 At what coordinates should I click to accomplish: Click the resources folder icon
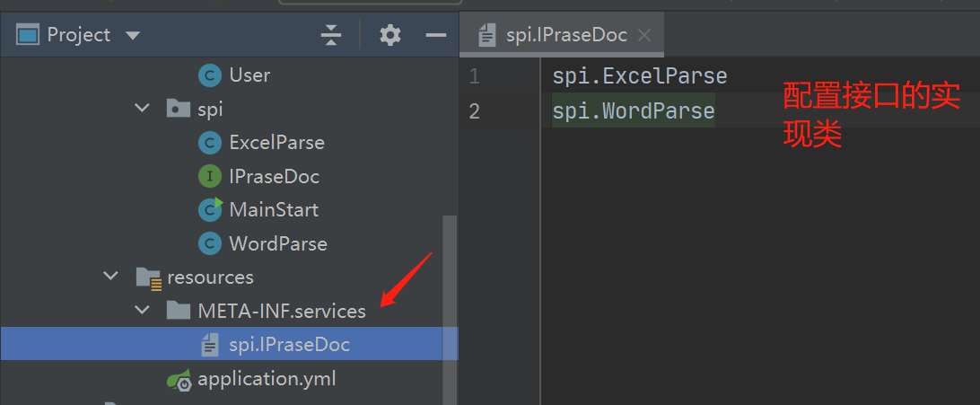click(148, 277)
